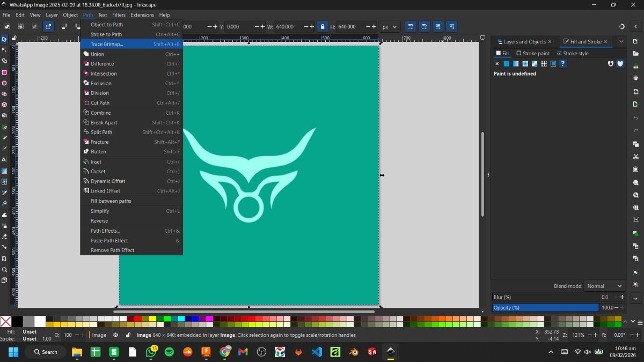Choose radial gradient fill type
Viewport: 644px width, 362px height.
(x=526, y=63)
